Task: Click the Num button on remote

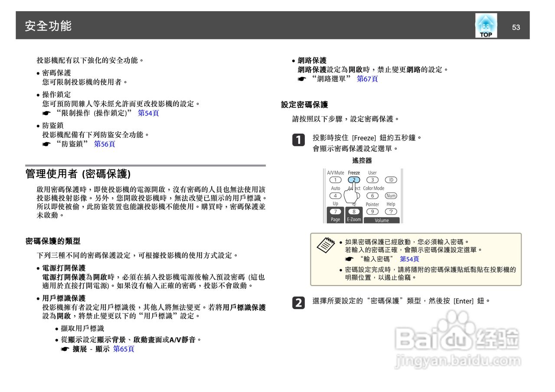Action: 391,196
